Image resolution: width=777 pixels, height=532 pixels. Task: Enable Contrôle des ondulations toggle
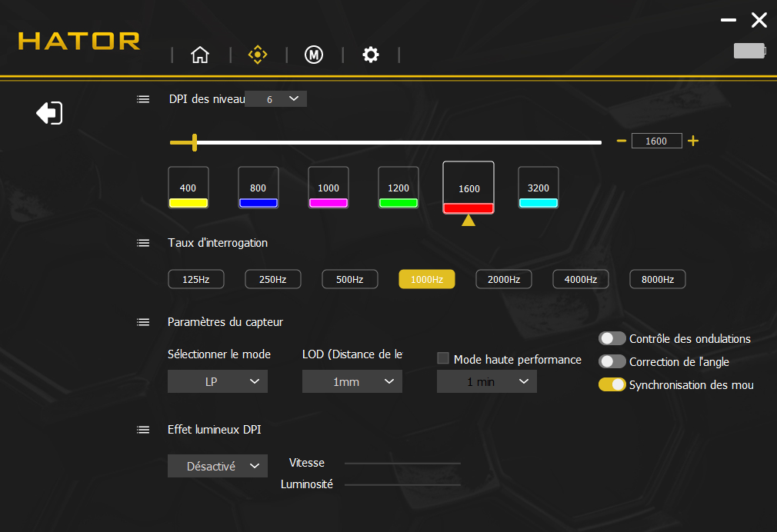point(612,338)
